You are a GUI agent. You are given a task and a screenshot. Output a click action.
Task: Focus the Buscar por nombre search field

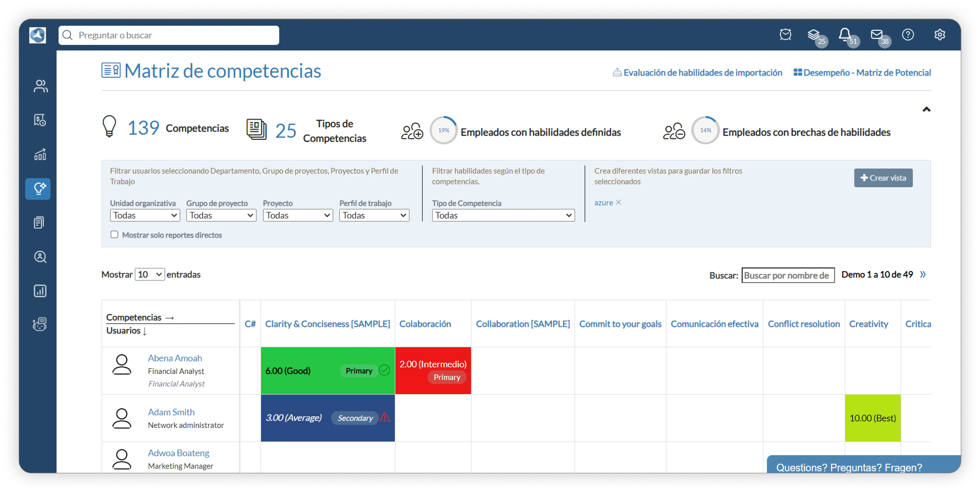788,275
